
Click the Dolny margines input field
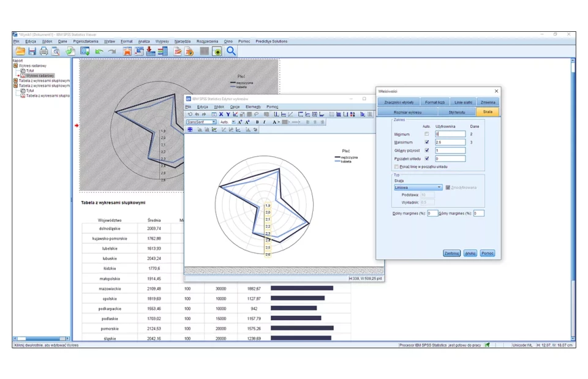coord(432,213)
